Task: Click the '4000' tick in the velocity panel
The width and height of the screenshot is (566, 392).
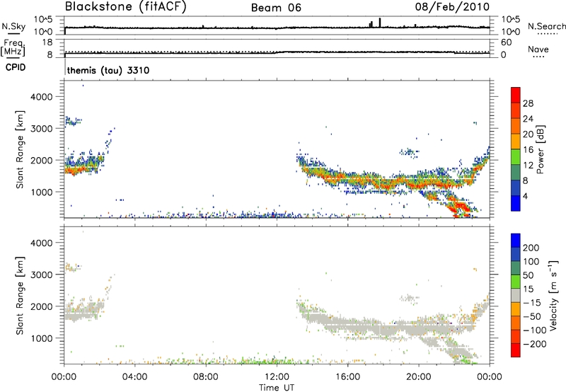Action: pyautogui.click(x=42, y=243)
